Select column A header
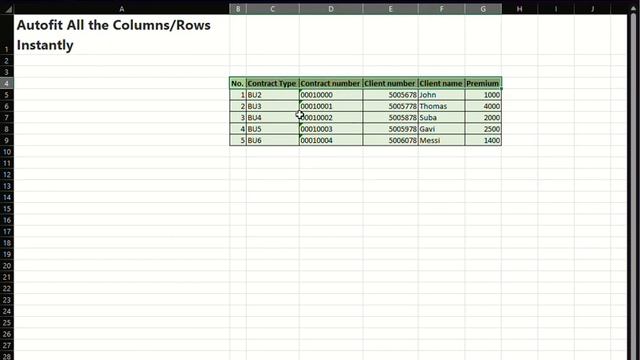 122,9
